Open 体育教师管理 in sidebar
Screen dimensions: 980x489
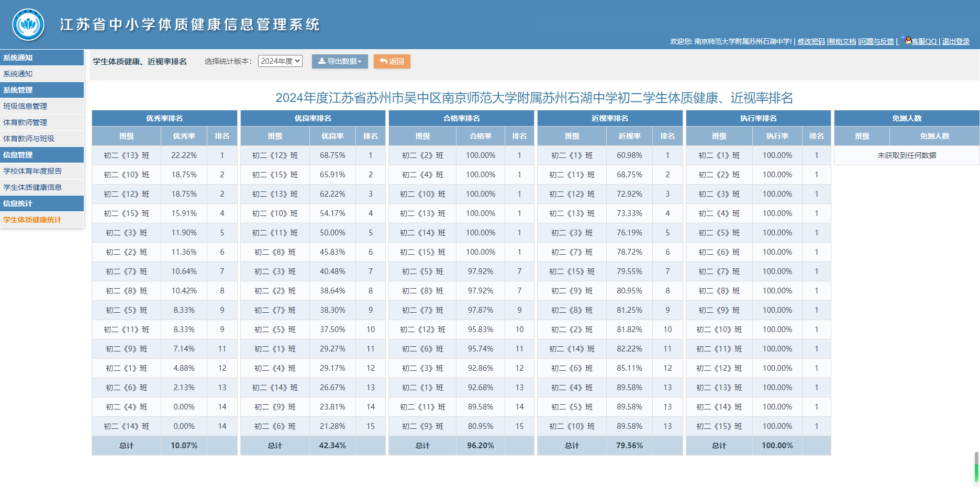click(x=42, y=122)
